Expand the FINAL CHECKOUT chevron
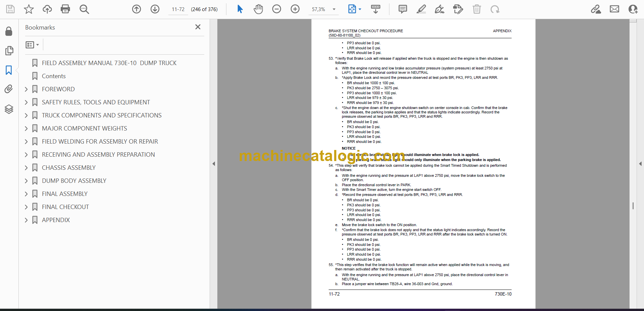 tap(26, 207)
